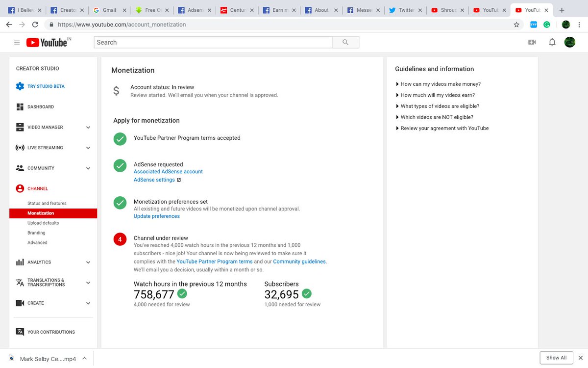This screenshot has height=368, width=588.
Task: Expand the Translations & Transcriptions chevron
Action: (x=88, y=283)
